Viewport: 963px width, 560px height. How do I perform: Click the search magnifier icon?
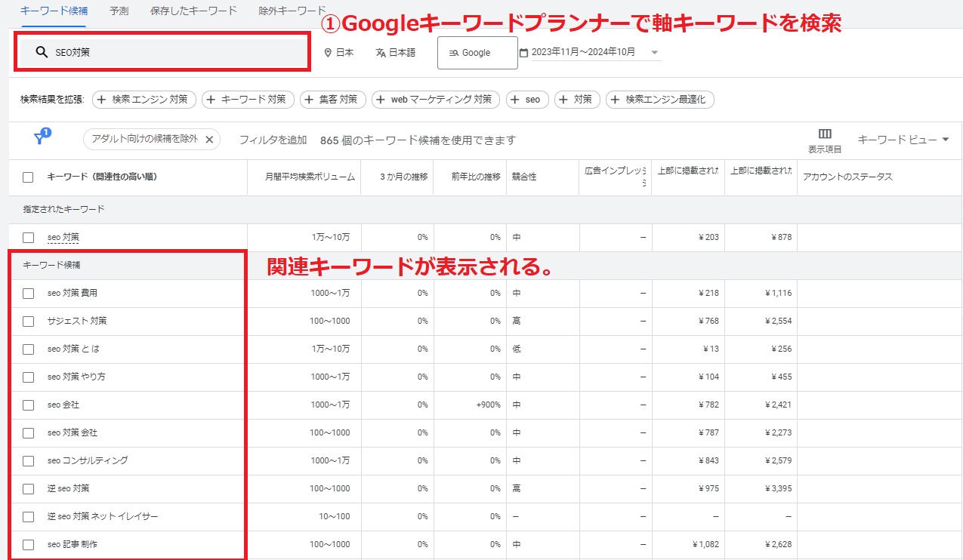coord(42,53)
